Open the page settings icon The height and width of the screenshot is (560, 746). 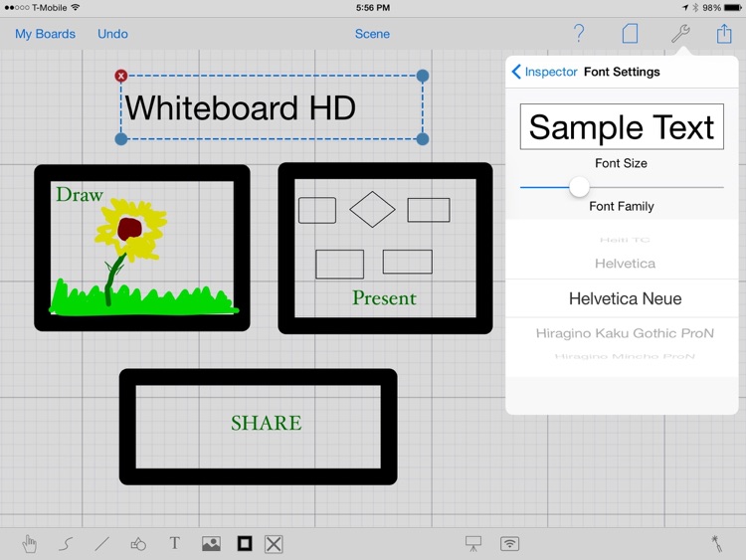click(x=630, y=34)
